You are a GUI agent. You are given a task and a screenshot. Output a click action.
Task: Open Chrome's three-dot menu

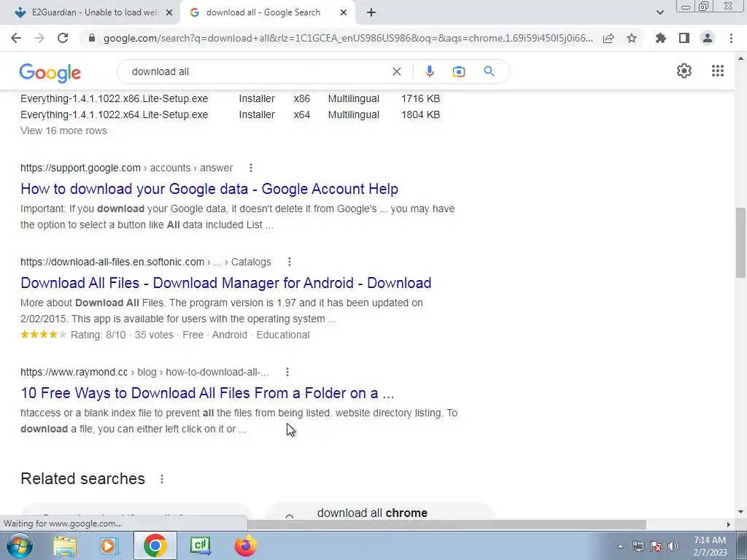(731, 38)
